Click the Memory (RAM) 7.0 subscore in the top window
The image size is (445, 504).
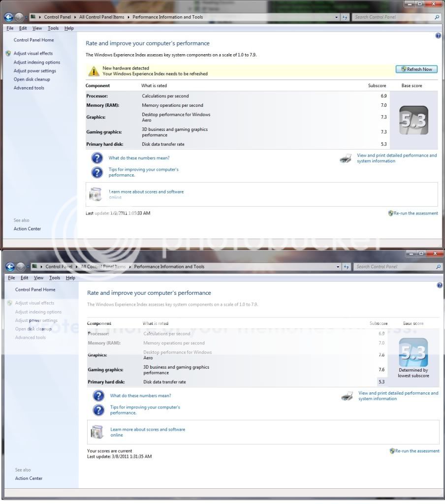(x=383, y=105)
